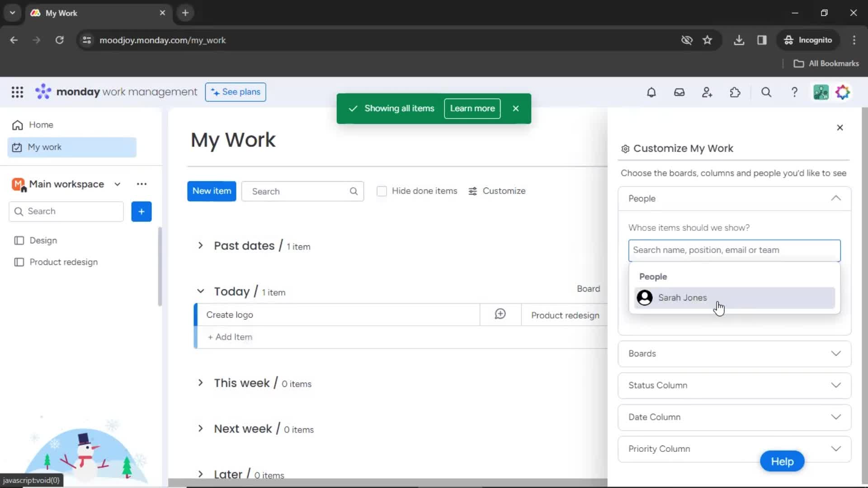Expand the Later group

[200, 474]
